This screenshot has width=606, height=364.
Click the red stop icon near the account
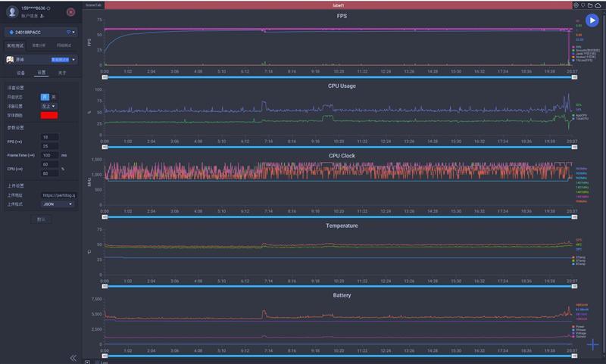[70, 12]
